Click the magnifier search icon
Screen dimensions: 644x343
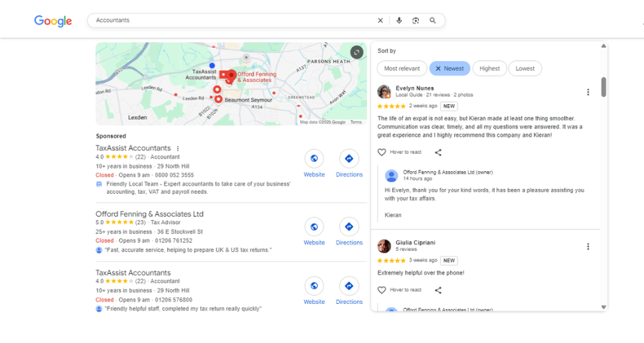[x=432, y=21]
